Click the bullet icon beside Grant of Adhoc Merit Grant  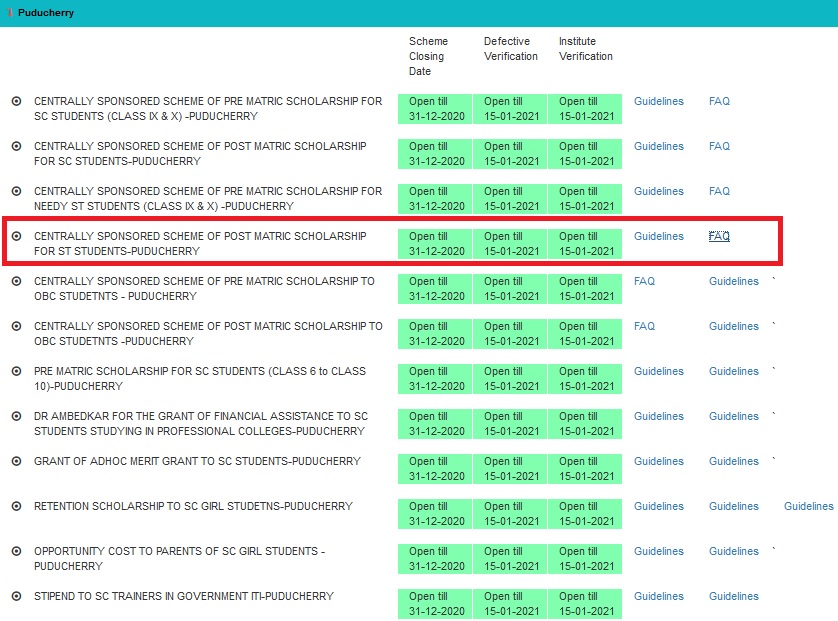pos(17,461)
